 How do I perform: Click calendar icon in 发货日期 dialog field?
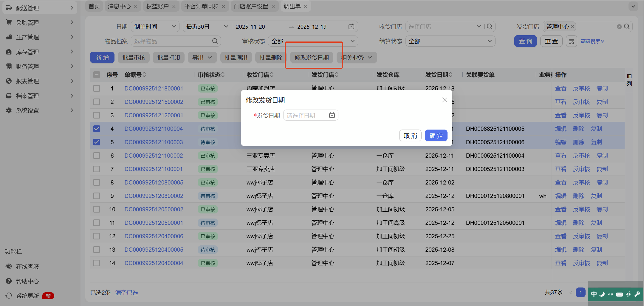coord(332,116)
